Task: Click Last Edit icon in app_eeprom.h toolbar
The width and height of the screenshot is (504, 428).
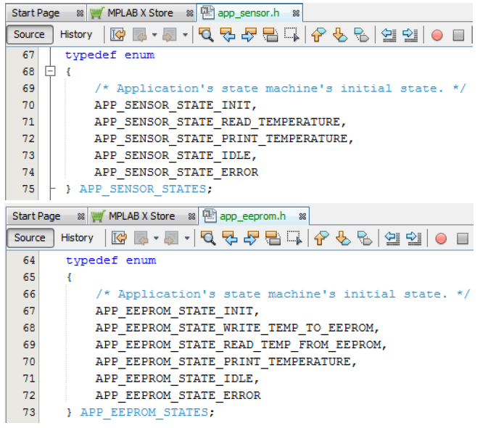Action: [x=119, y=238]
